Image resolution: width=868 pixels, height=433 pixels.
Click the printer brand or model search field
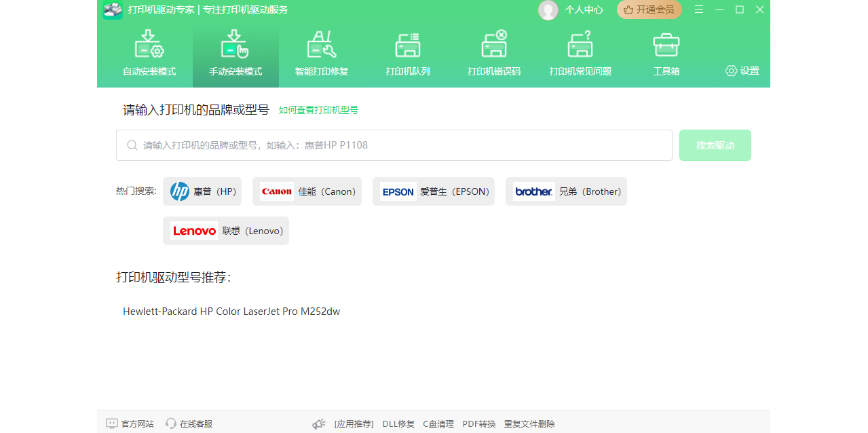394,145
